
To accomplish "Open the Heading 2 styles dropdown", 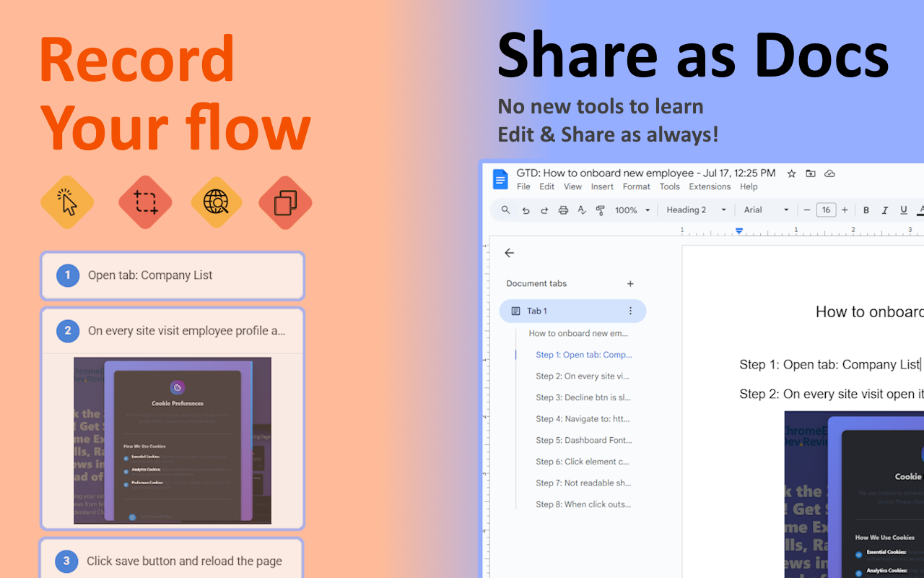I will [695, 210].
